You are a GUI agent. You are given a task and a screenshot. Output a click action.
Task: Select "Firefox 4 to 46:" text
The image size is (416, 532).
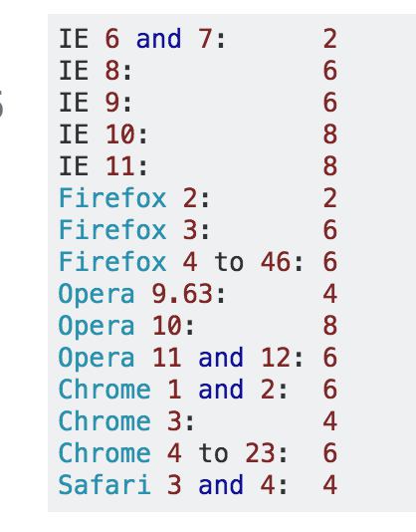181,262
